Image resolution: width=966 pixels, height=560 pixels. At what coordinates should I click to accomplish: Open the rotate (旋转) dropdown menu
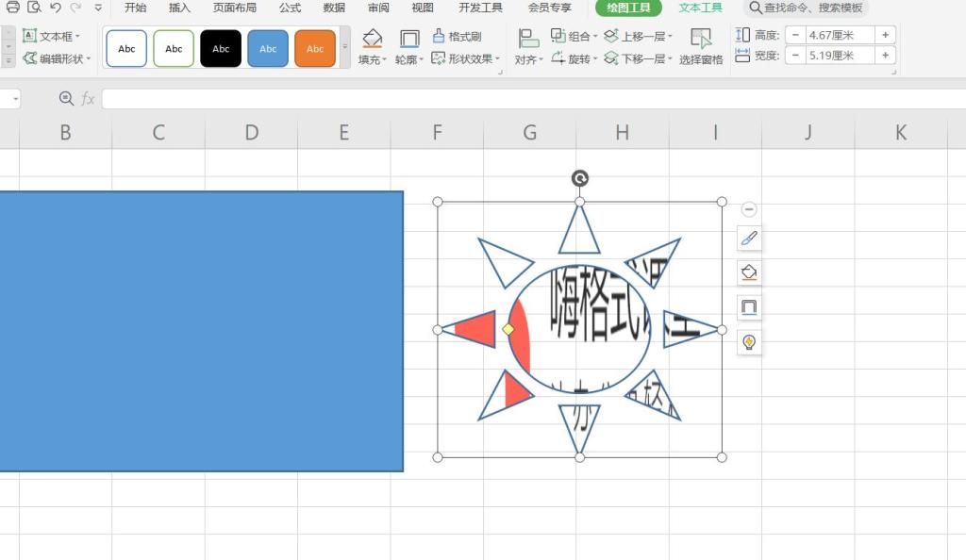[574, 58]
